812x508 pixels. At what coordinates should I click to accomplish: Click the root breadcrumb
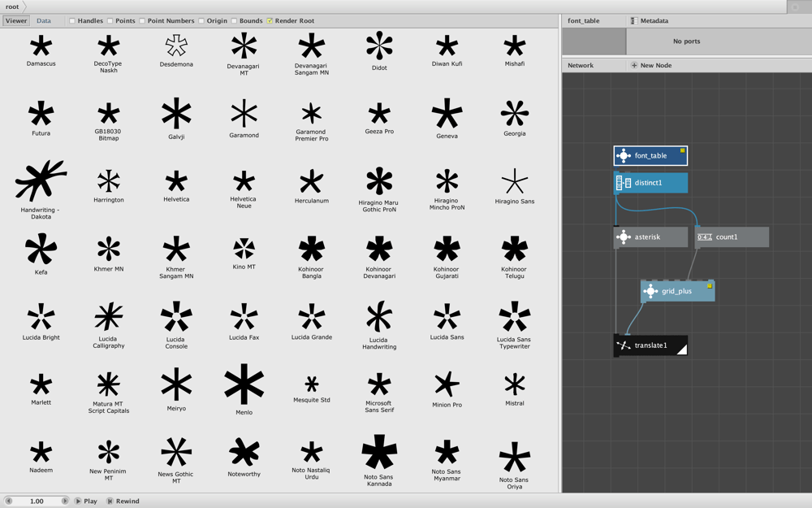pyautogui.click(x=12, y=7)
